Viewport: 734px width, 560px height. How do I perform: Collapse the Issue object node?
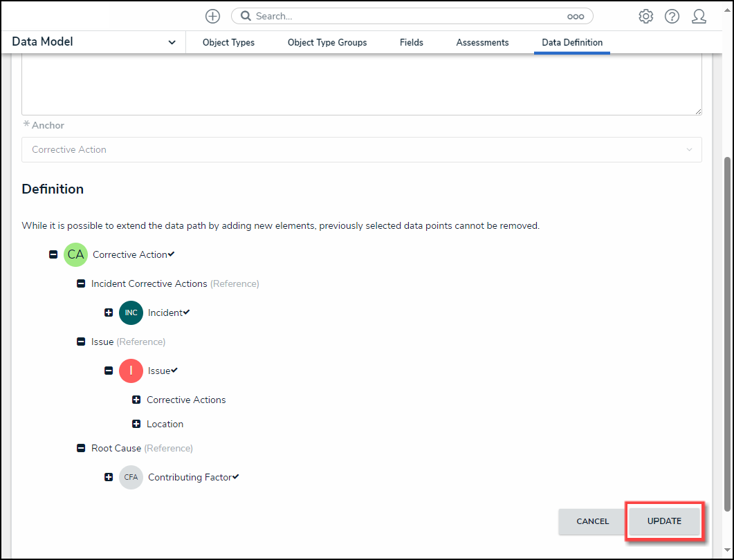109,371
